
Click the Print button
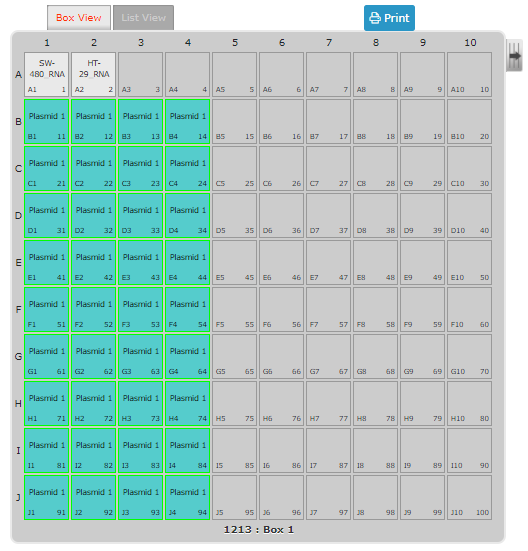pyautogui.click(x=389, y=18)
